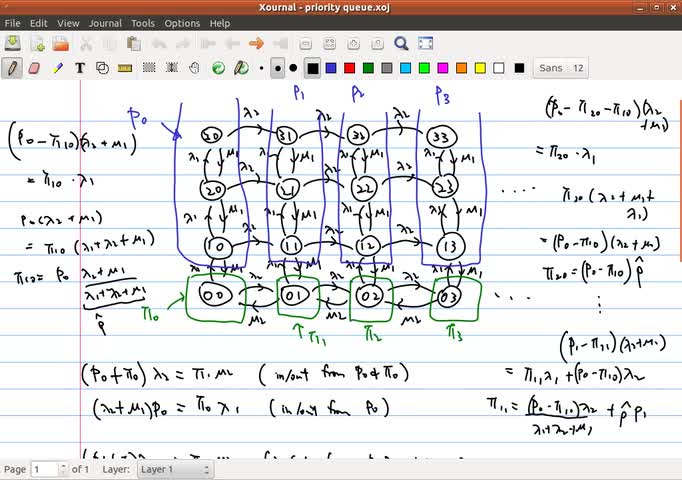Pick the Ruler tool
Image resolution: width=682 pixels, height=480 pixels.
click(125, 68)
